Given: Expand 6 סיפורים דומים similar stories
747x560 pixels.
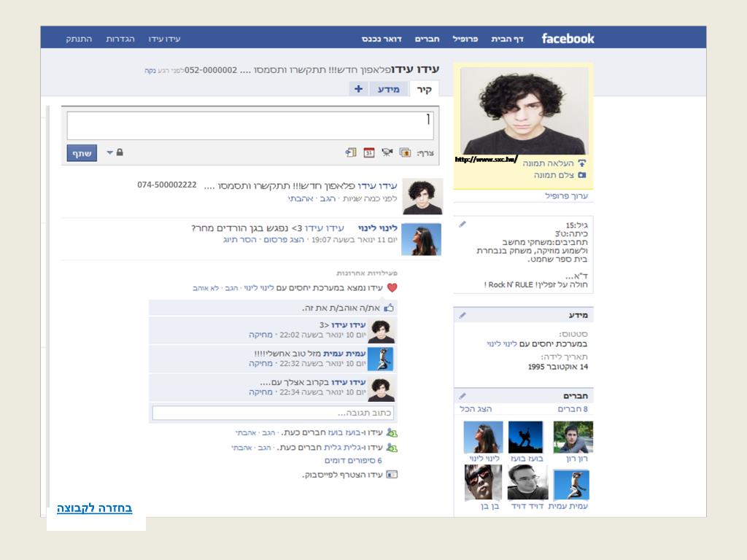Looking at the screenshot, I should tap(353, 461).
